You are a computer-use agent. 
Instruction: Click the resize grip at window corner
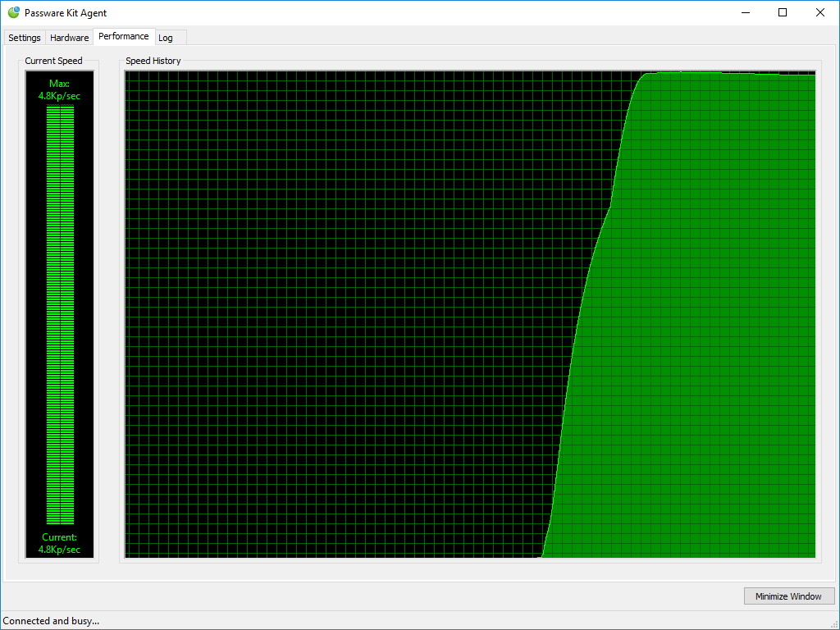(833, 624)
